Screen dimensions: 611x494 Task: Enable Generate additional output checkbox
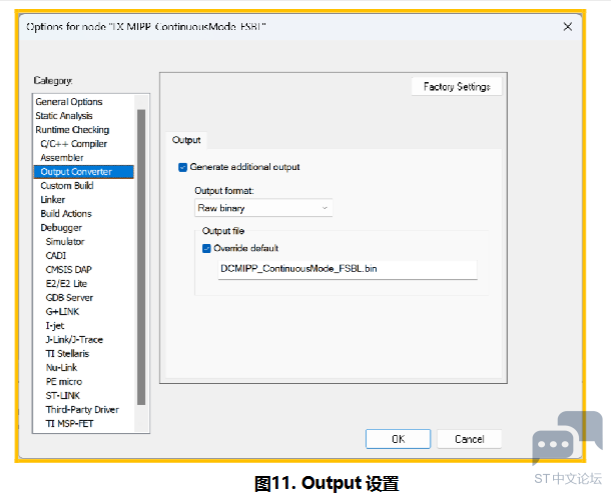pyautogui.click(x=183, y=167)
